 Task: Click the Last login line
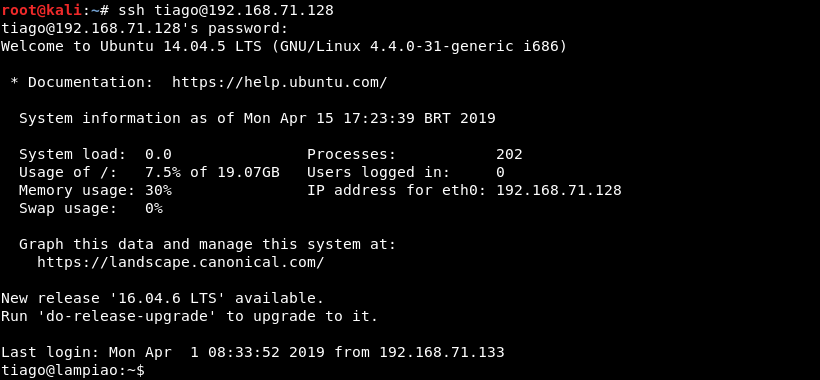pyautogui.click(x=253, y=352)
